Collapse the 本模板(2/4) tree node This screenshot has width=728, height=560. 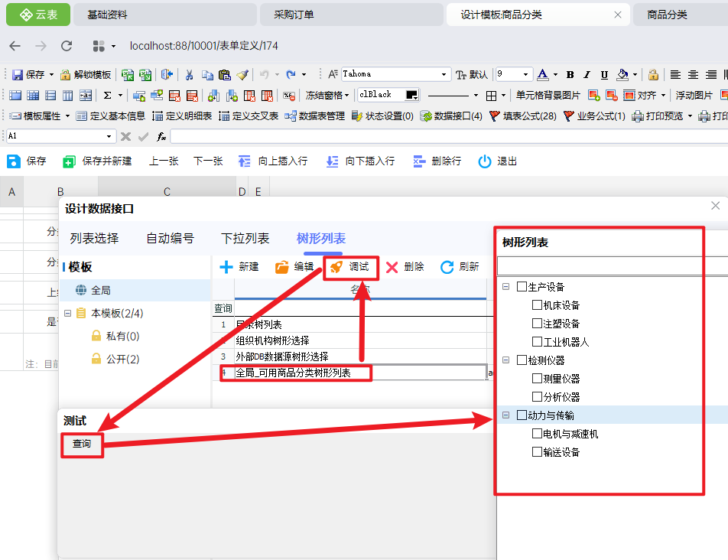[x=68, y=313]
